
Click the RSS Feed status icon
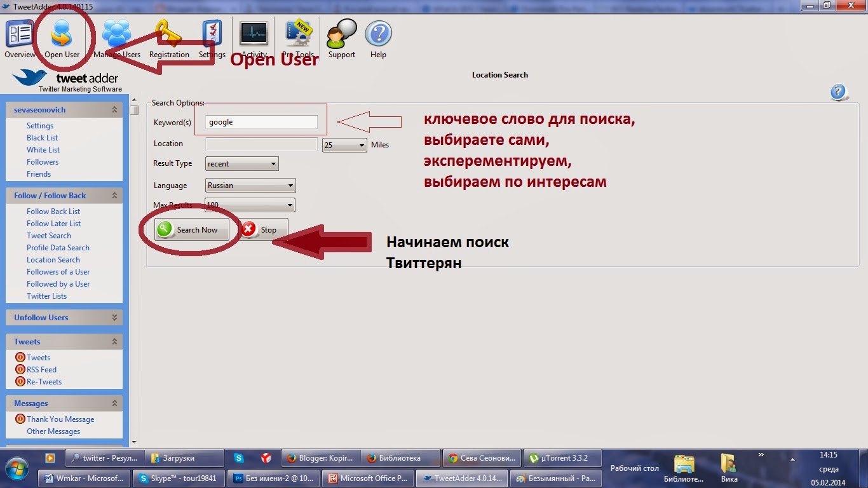coord(20,370)
